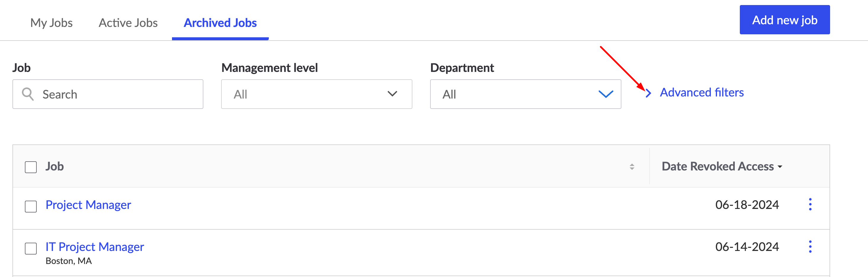868x277 pixels.
Task: Click the Management level chevron arrow
Action: tap(392, 94)
